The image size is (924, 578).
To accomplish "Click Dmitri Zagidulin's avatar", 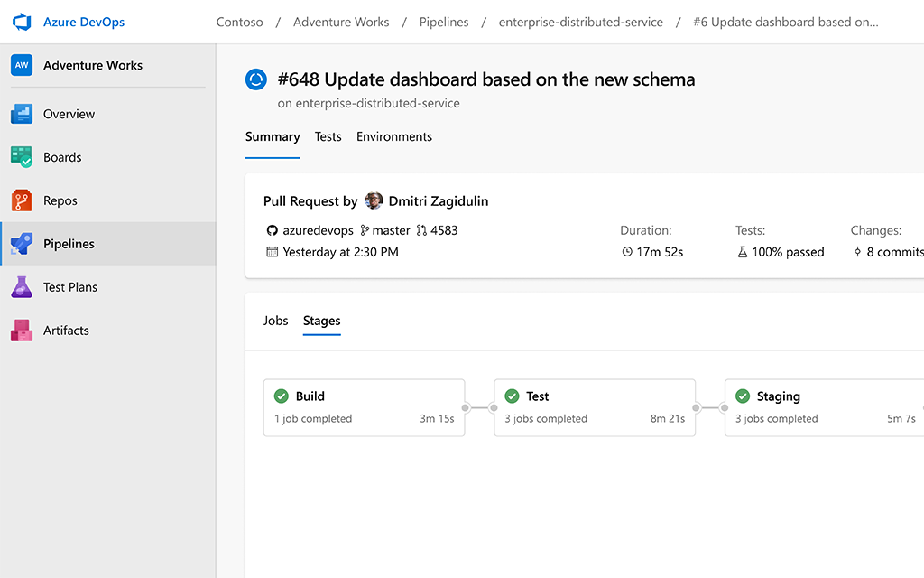I will 374,200.
